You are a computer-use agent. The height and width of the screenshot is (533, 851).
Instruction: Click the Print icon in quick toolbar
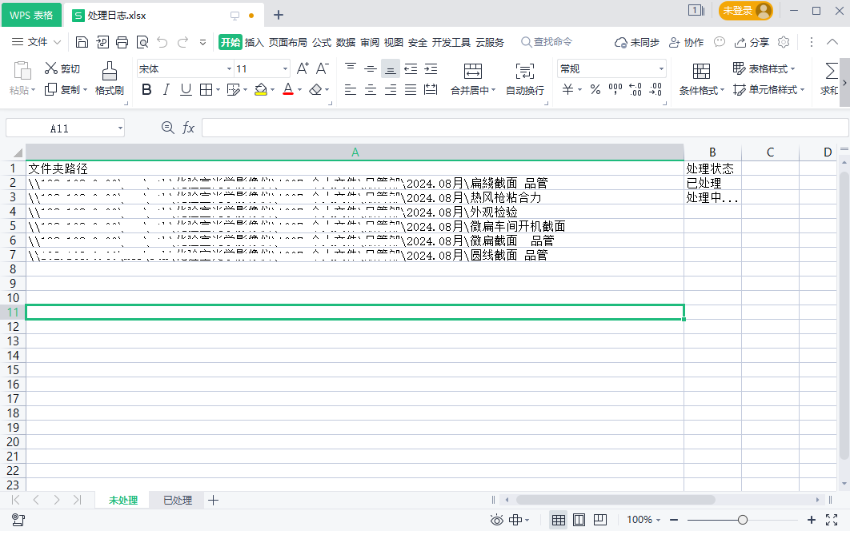tap(122, 42)
